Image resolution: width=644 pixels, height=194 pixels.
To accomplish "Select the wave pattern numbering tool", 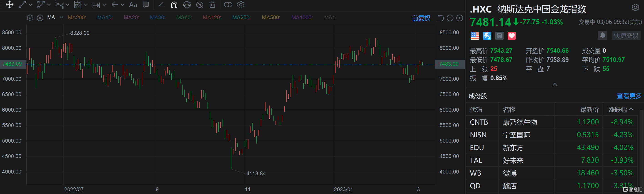I will pos(59,5).
